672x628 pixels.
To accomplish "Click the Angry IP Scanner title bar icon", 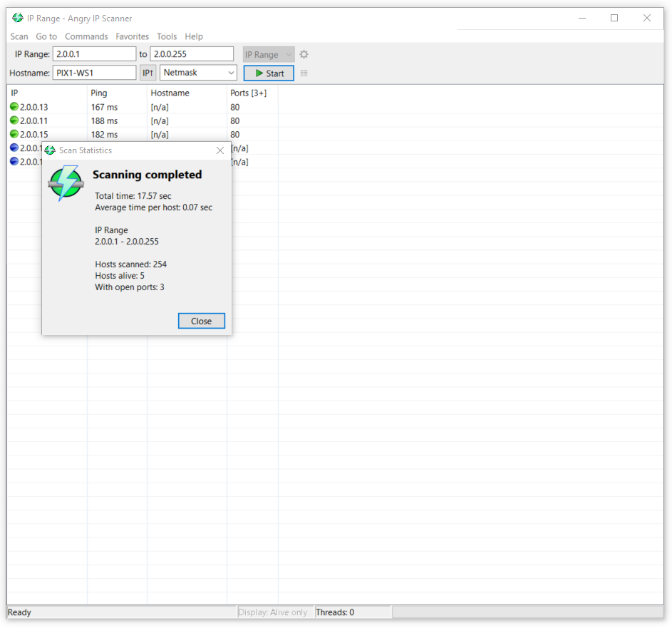I will [x=18, y=18].
